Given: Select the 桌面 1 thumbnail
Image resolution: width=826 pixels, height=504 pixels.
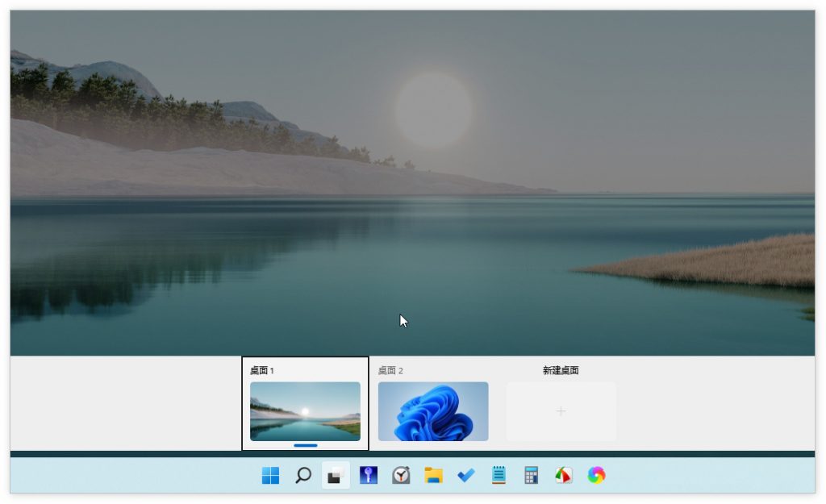Looking at the screenshot, I should pos(305,410).
